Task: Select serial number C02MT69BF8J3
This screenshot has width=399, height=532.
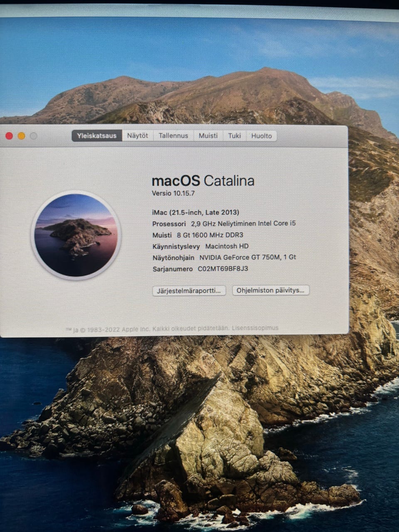Action: (223, 268)
